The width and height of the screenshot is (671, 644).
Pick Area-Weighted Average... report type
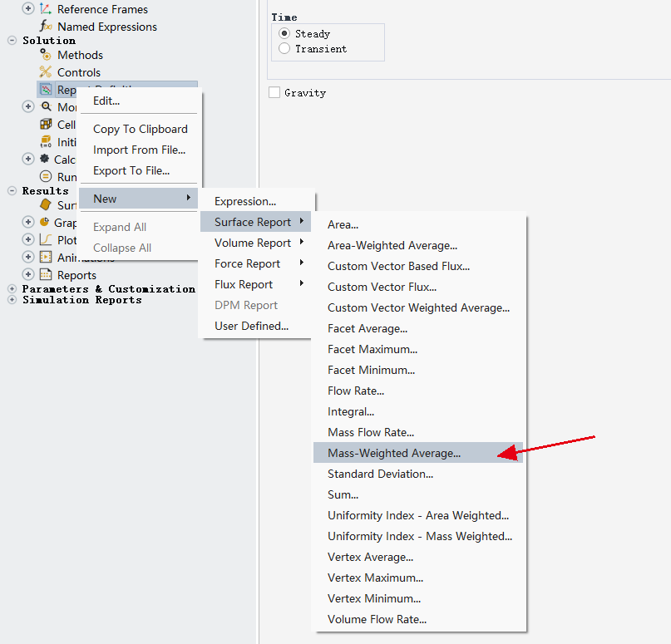coord(392,245)
